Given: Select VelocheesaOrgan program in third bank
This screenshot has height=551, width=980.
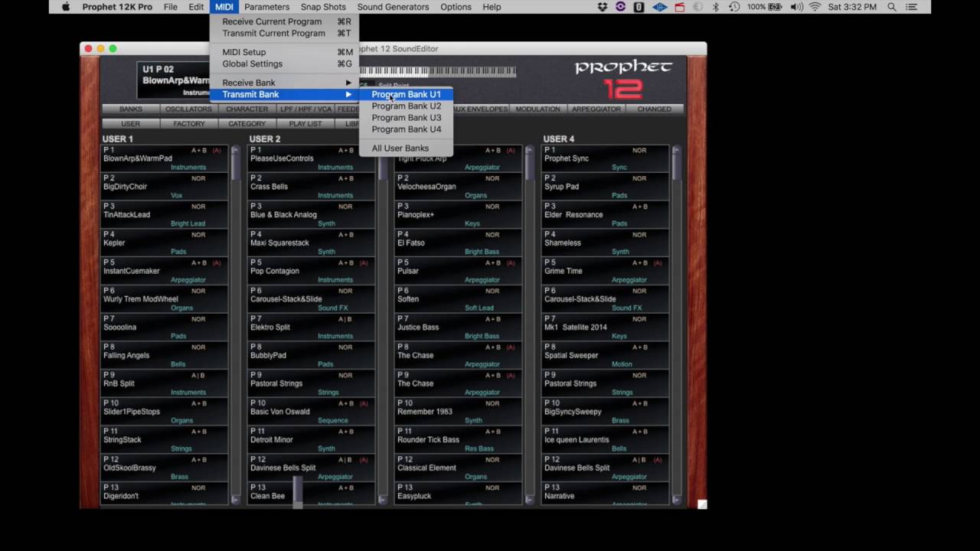Looking at the screenshot, I should [x=459, y=186].
